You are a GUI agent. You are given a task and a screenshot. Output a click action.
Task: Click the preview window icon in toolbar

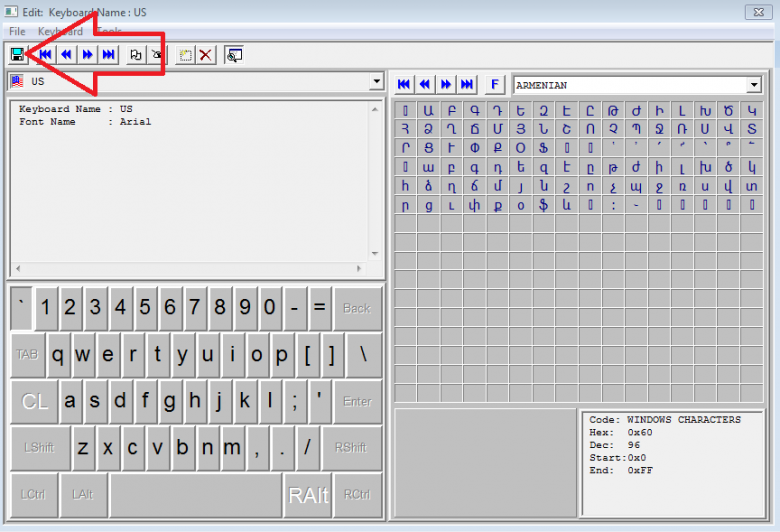[234, 54]
